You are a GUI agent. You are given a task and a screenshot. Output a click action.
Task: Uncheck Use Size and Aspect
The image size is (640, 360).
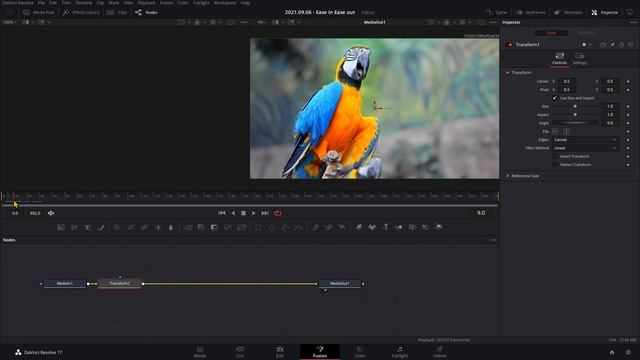pos(554,98)
